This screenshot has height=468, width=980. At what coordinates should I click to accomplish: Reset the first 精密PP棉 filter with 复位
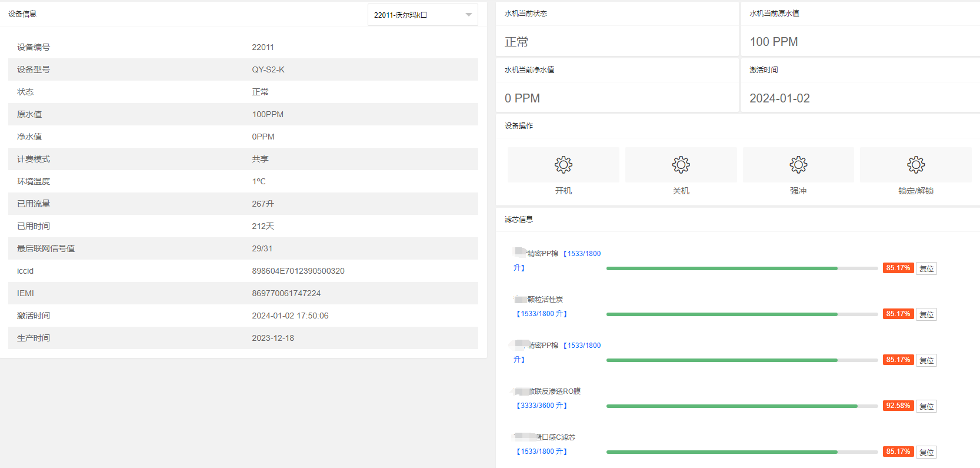(926, 268)
